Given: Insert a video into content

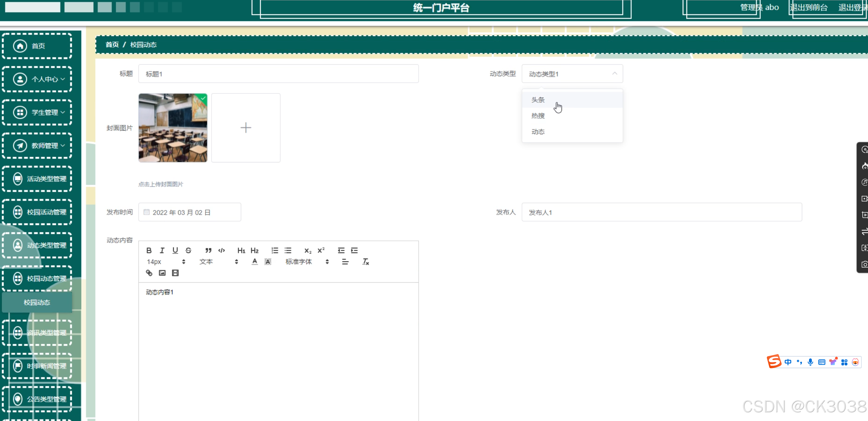Looking at the screenshot, I should coord(175,273).
